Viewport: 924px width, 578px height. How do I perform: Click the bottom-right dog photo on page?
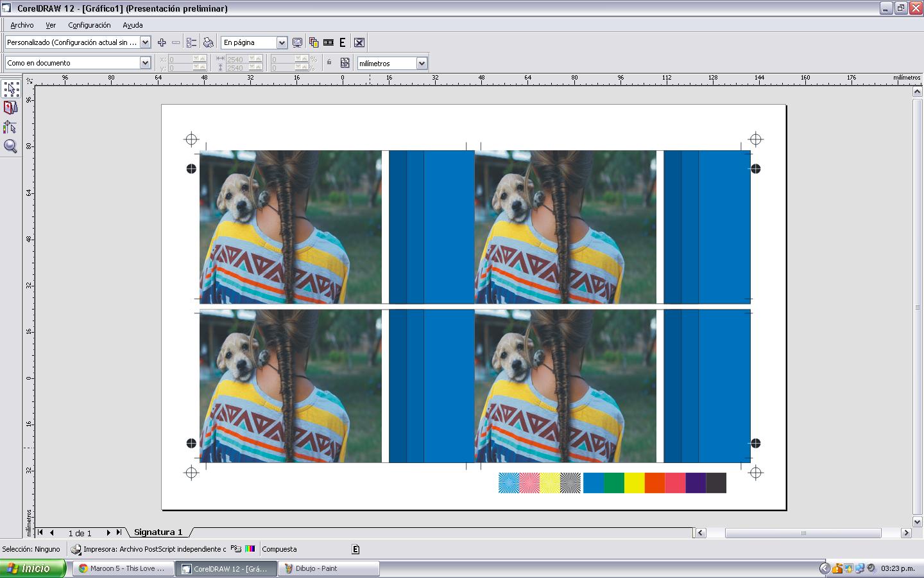565,386
